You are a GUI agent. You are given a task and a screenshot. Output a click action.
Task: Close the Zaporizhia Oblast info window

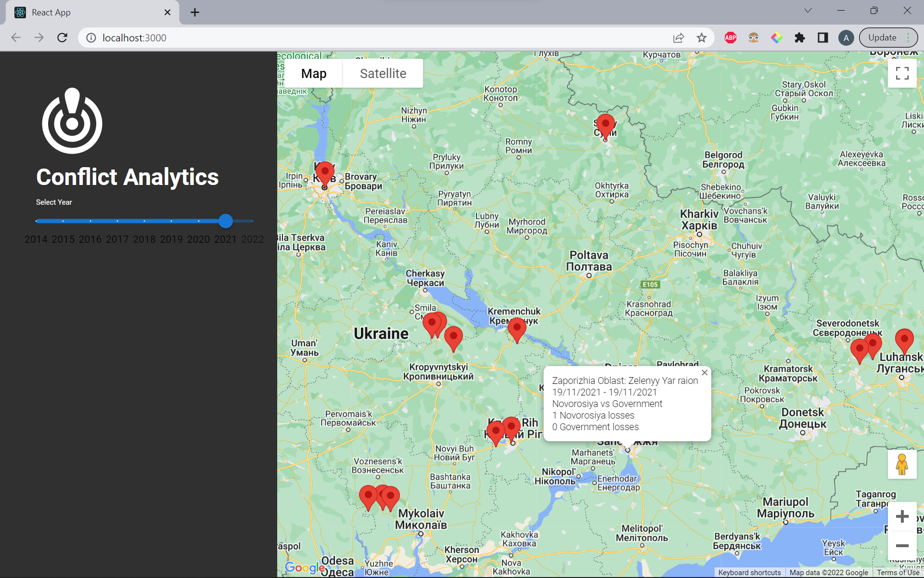point(705,373)
